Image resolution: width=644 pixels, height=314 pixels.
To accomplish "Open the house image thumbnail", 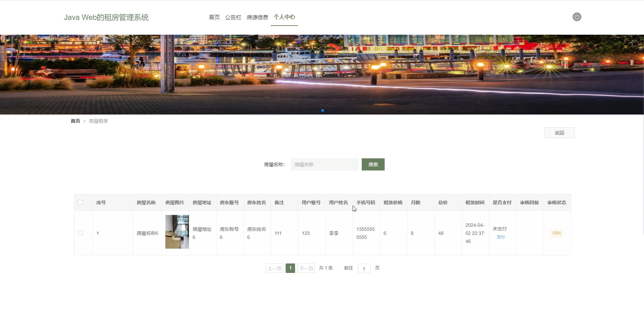I will 177,232.
